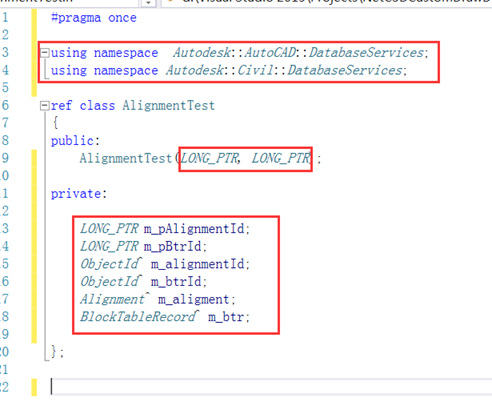The height and width of the screenshot is (402, 492).
Task: Click the 'AlignmentTest' class name on line 6
Action: click(168, 106)
